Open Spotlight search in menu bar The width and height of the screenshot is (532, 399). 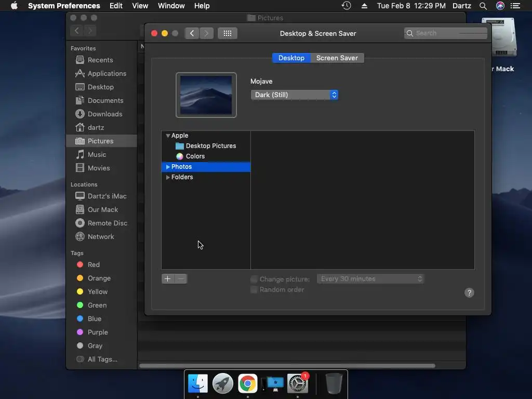[483, 6]
